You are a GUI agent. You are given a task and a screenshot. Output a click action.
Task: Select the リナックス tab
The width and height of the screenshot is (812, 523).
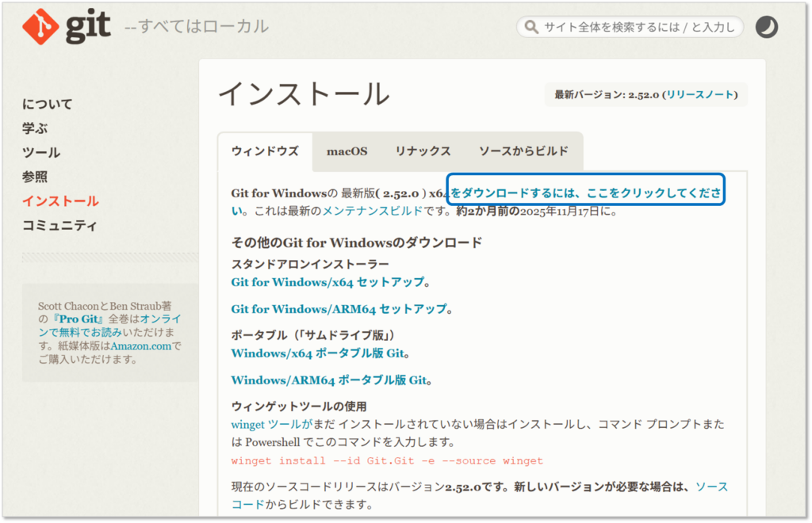click(x=423, y=151)
